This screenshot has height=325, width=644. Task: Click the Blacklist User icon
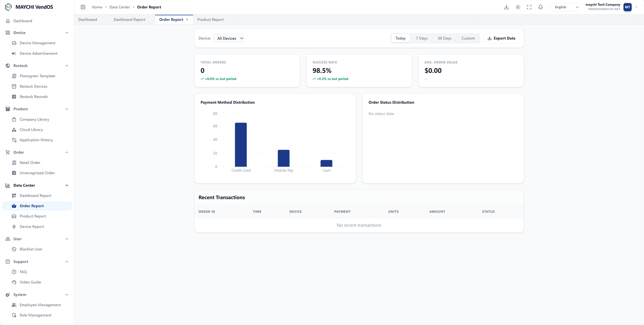click(14, 249)
